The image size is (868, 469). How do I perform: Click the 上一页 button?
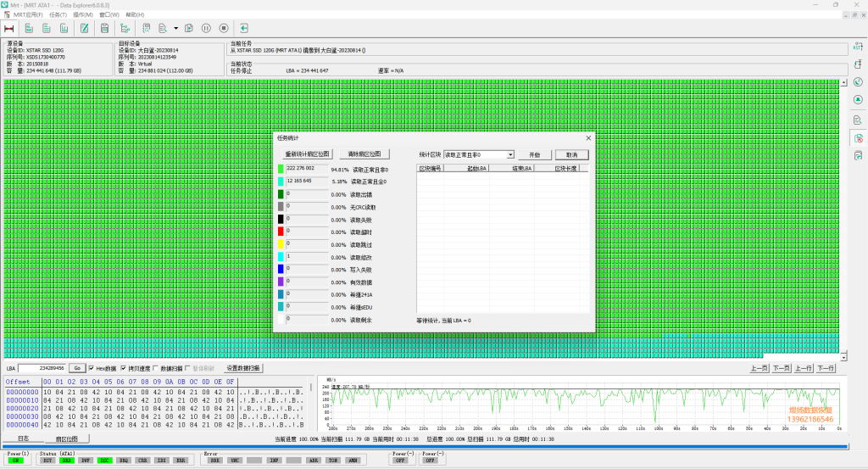(x=759, y=368)
